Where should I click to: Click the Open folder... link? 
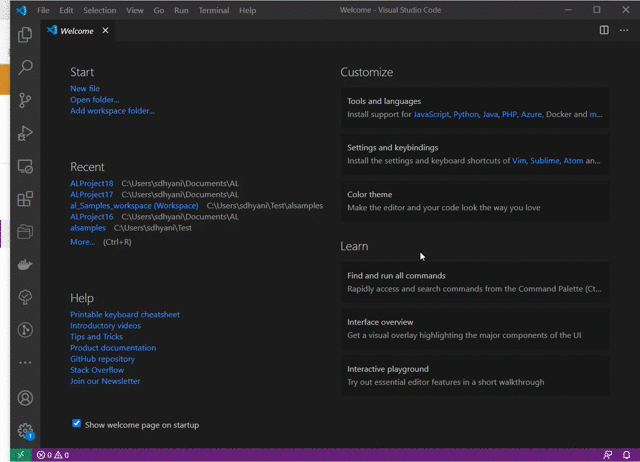coord(94,100)
